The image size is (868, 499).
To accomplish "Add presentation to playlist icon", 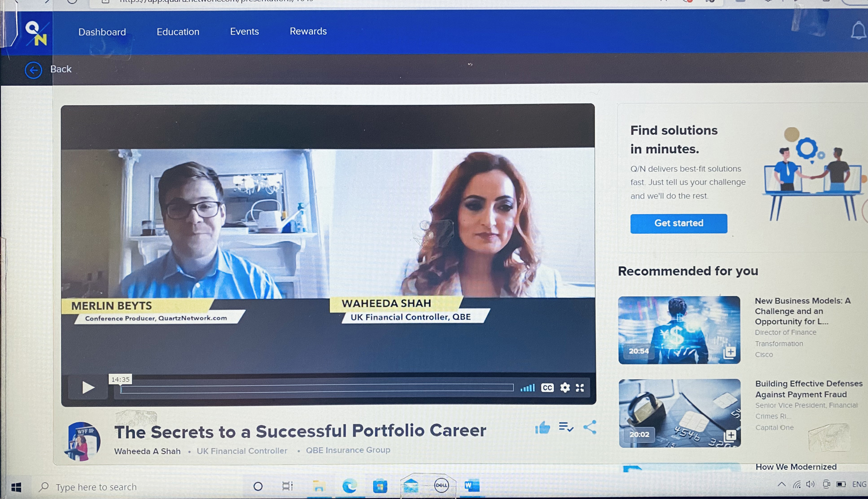I will (x=566, y=427).
